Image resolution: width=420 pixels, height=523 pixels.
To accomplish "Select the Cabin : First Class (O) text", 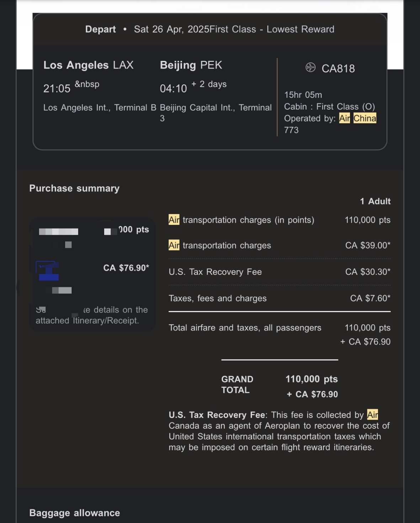I will pos(329,107).
